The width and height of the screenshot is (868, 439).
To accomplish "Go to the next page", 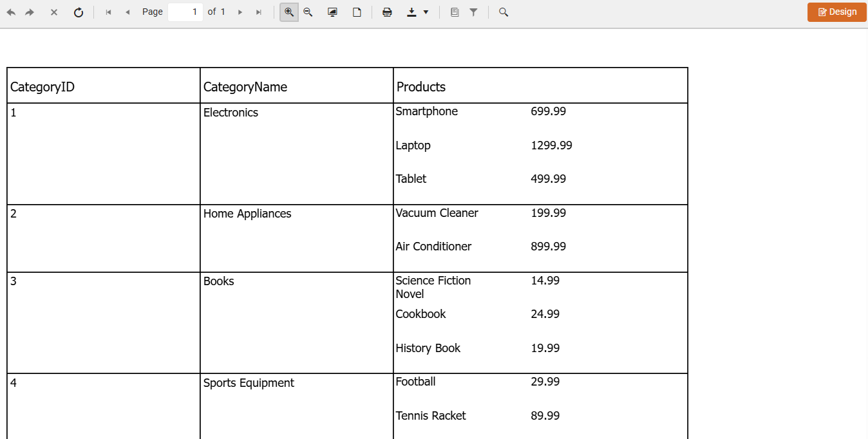I will 240,12.
